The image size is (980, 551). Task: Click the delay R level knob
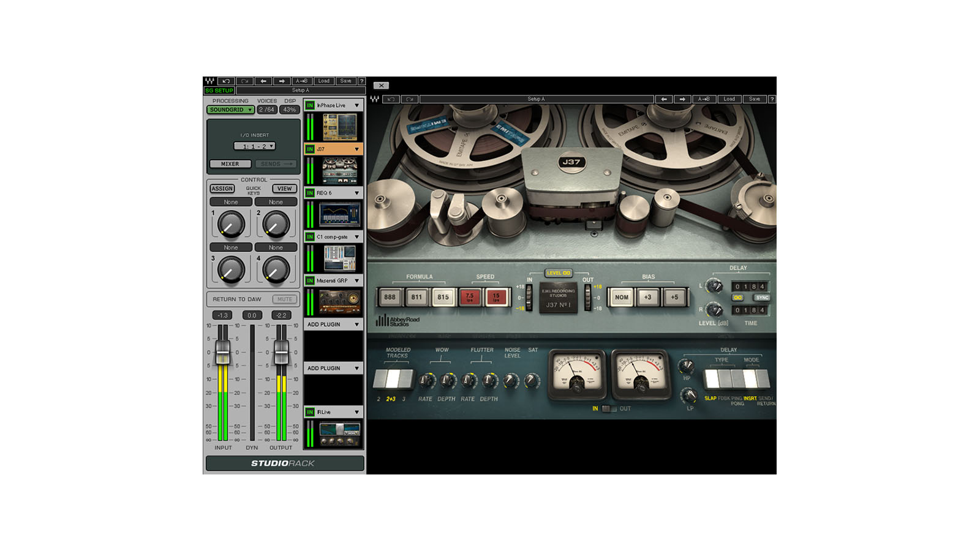[x=714, y=310]
